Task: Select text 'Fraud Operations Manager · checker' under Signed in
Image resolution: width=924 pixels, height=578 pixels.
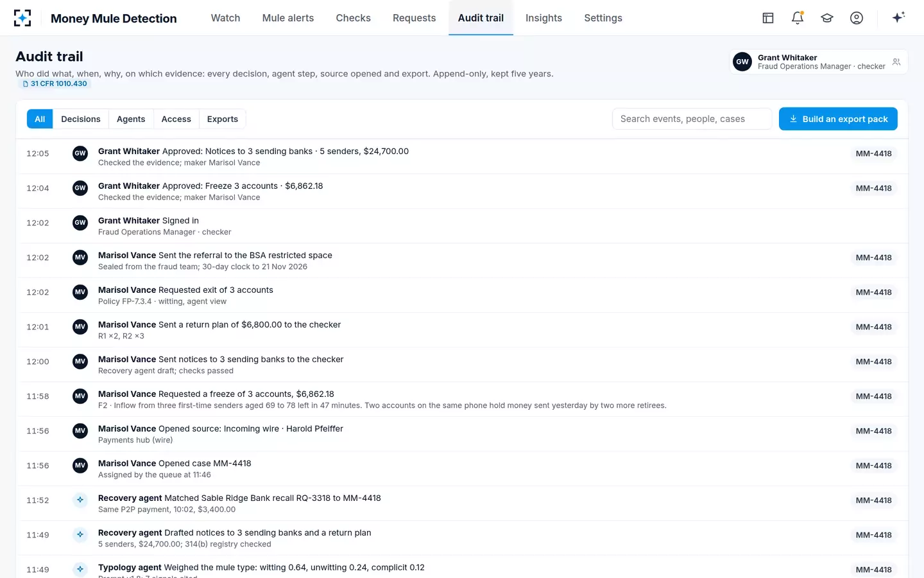Action: tap(164, 232)
